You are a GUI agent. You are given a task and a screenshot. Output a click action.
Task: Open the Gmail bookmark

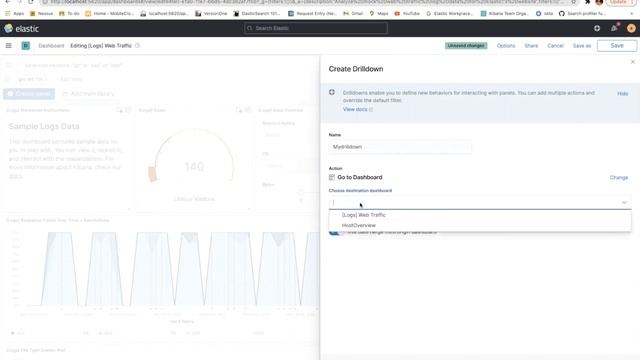coord(353,13)
